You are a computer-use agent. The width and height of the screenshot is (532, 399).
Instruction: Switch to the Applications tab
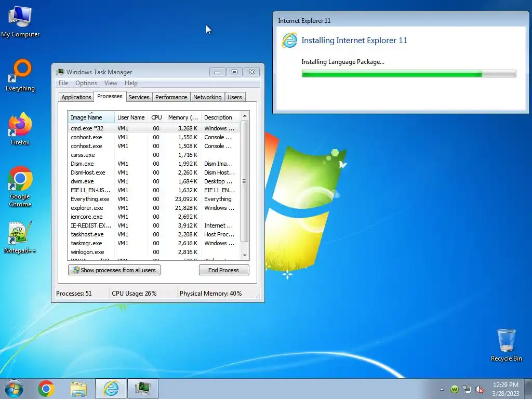(76, 97)
